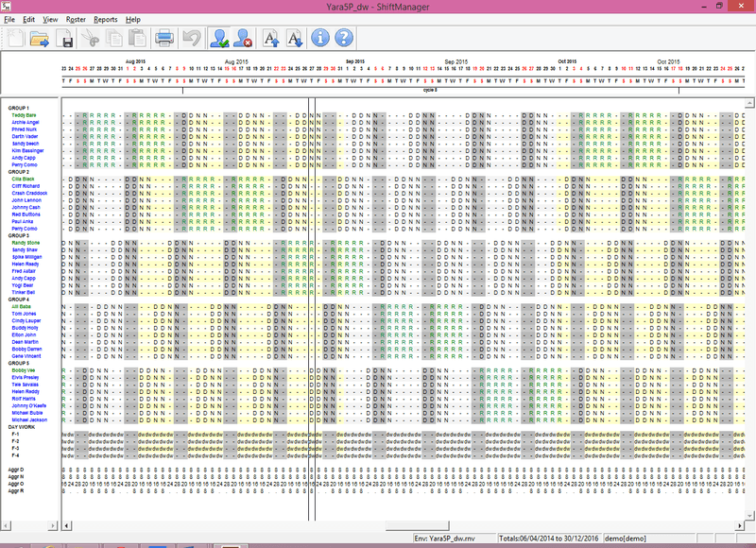
Task: Click the vertical scroll down arrow
Action: [x=749, y=515]
